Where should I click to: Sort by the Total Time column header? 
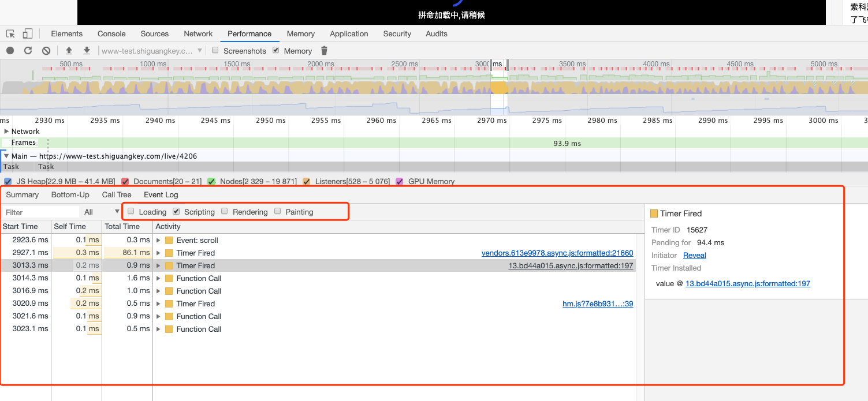[127, 226]
